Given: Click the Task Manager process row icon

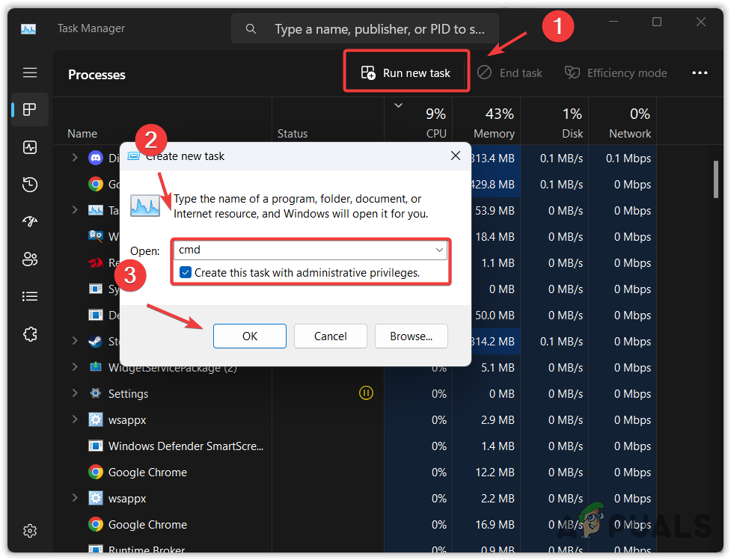Looking at the screenshot, I should pyautogui.click(x=96, y=210).
